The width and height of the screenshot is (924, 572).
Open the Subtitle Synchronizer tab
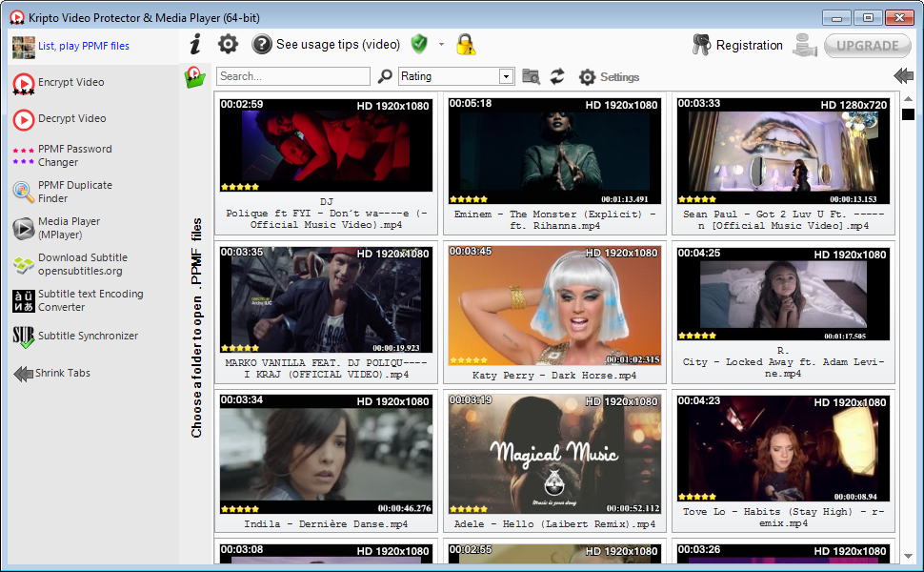coord(93,337)
